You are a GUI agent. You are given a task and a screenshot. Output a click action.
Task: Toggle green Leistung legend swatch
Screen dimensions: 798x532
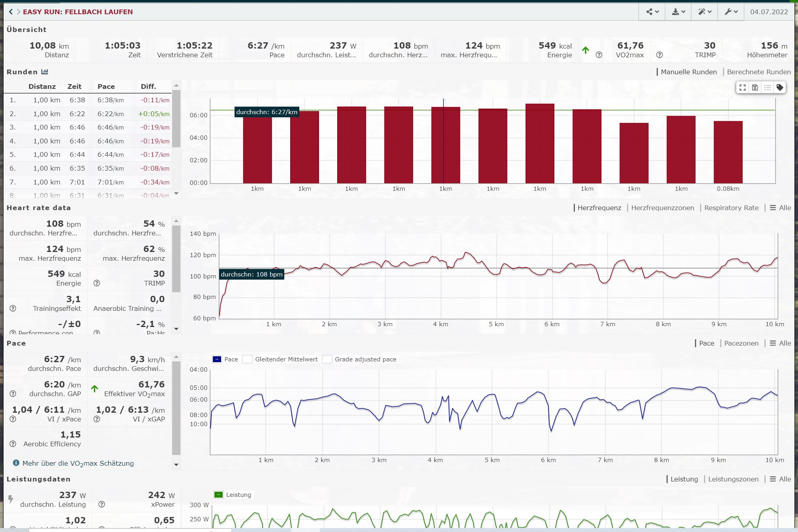(x=218, y=495)
